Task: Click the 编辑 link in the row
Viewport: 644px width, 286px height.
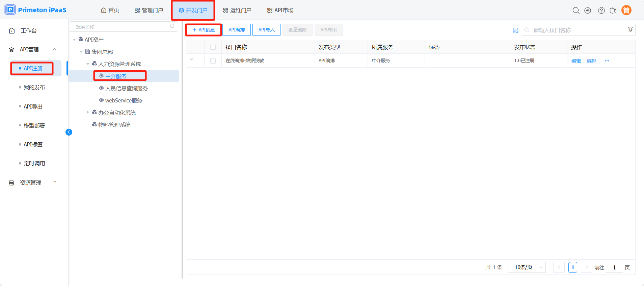Action: coord(576,61)
